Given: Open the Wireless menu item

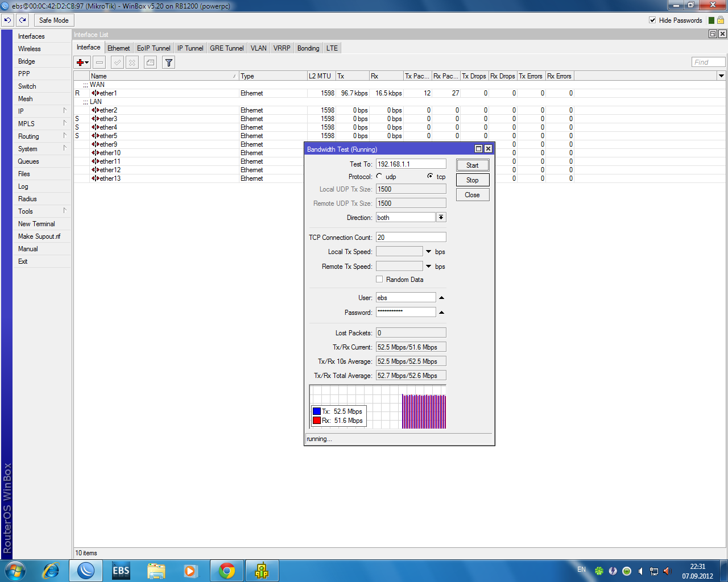Looking at the screenshot, I should point(43,49).
